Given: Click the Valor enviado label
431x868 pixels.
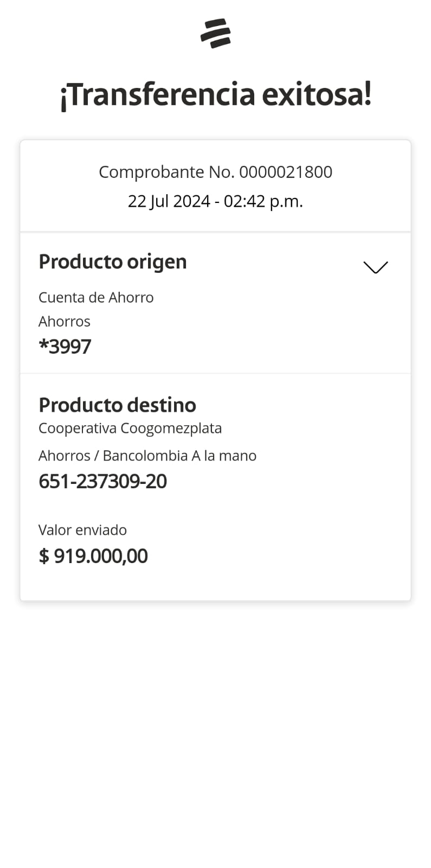Looking at the screenshot, I should pos(82,530).
